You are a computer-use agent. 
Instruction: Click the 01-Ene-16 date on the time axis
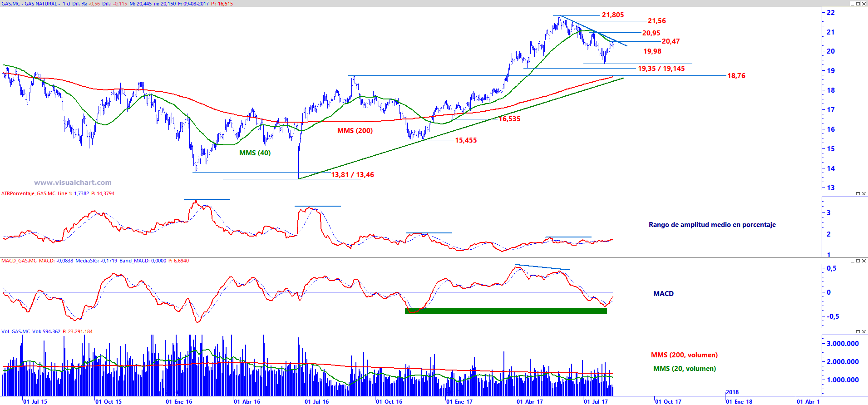pyautogui.click(x=179, y=401)
